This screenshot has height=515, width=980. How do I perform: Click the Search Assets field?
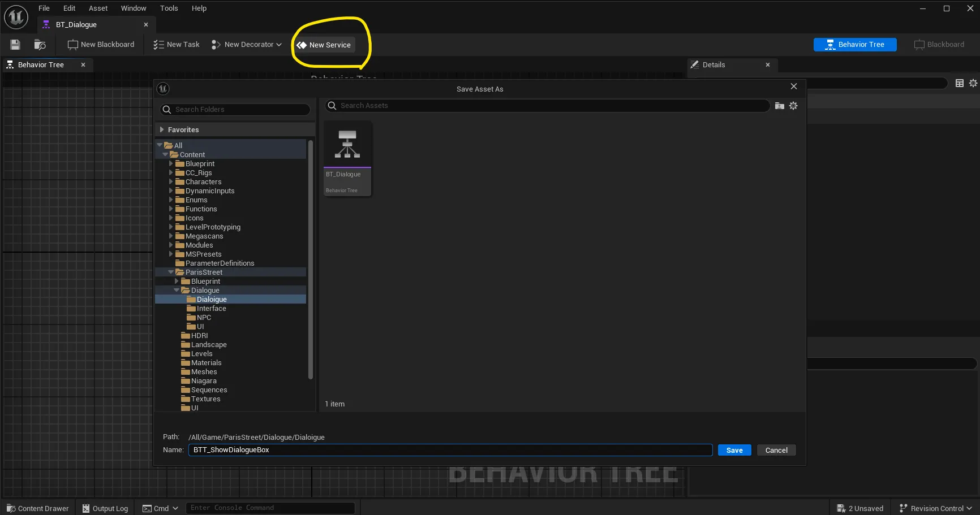pyautogui.click(x=547, y=106)
